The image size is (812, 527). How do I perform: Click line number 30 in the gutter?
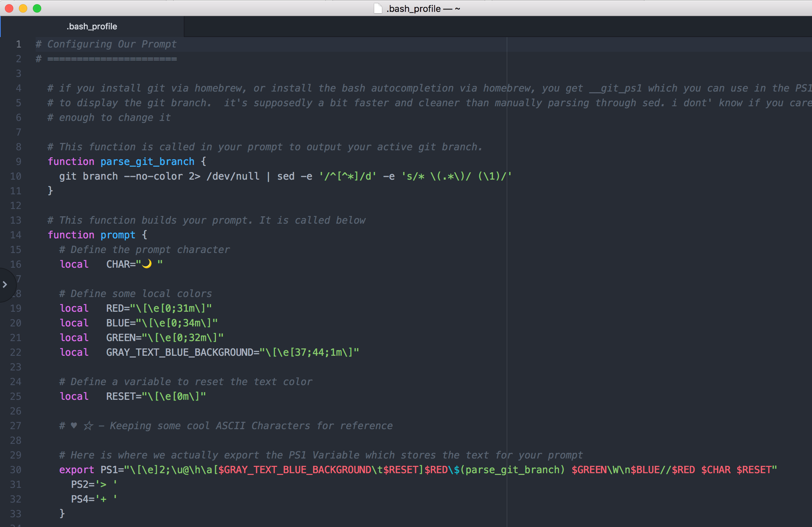pyautogui.click(x=16, y=470)
